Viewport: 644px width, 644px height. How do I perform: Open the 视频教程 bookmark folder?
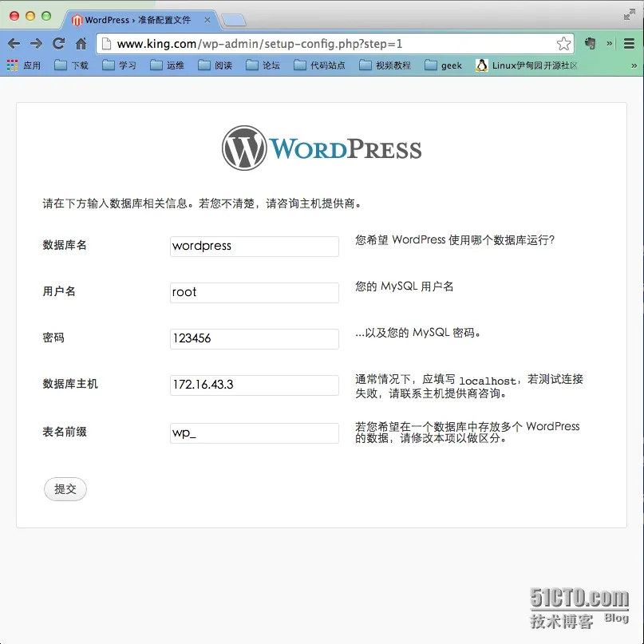click(x=385, y=65)
